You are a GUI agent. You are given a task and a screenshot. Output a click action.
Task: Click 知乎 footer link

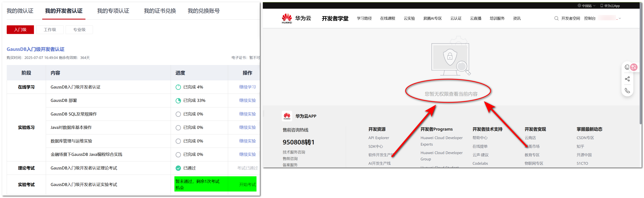(x=580, y=146)
